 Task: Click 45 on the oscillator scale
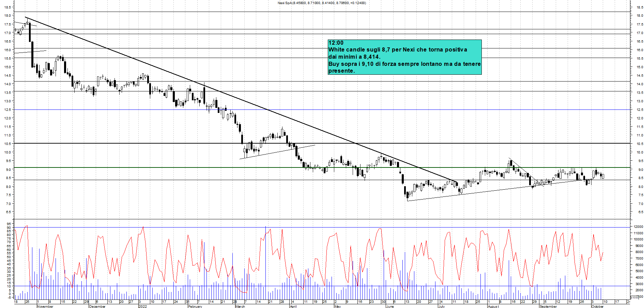pyautogui.click(x=9, y=261)
